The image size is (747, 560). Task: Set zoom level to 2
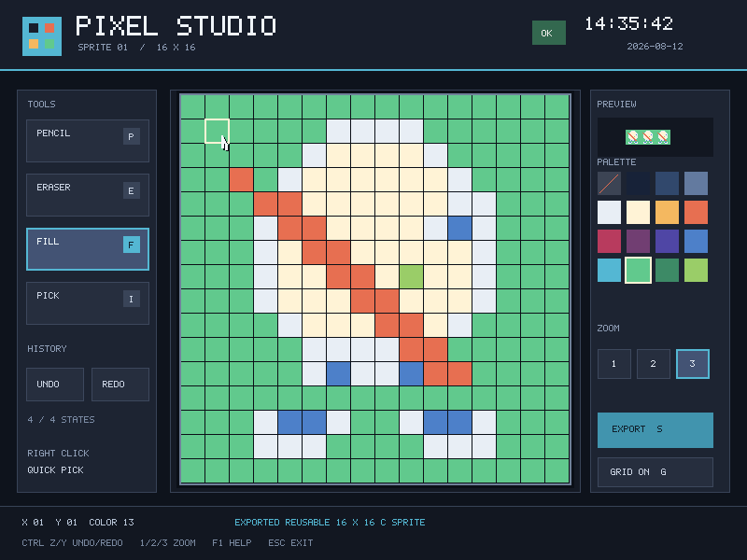point(653,364)
